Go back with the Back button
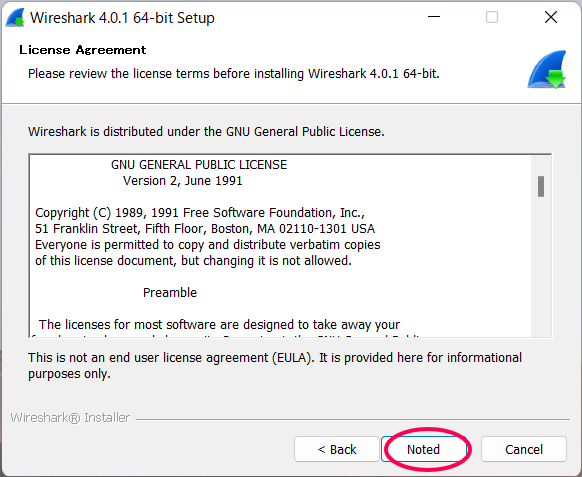The width and height of the screenshot is (582, 477). (337, 450)
